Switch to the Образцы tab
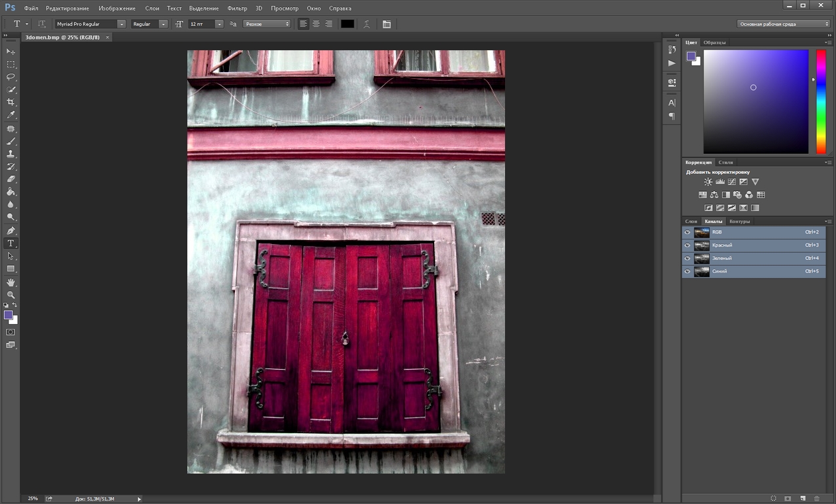The width and height of the screenshot is (836, 504). 714,42
